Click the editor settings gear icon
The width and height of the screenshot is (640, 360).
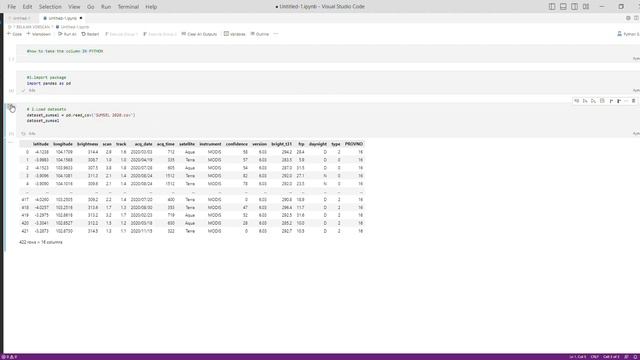click(628, 18)
